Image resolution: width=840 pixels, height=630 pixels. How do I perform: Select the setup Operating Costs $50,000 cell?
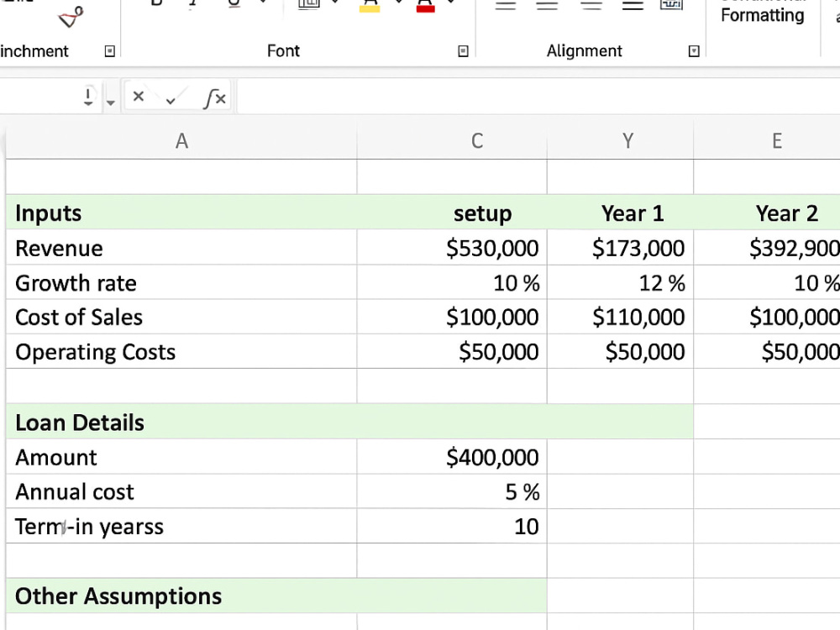452,351
